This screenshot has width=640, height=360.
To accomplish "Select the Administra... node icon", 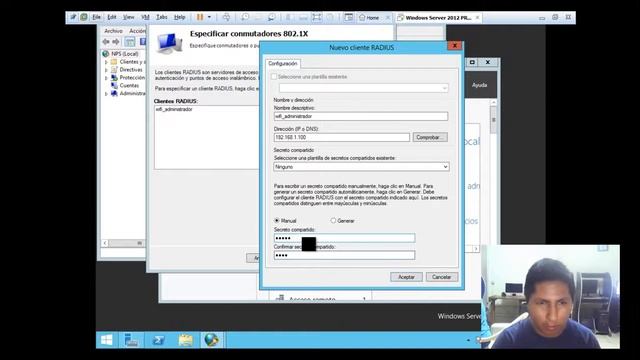I will click(x=114, y=93).
